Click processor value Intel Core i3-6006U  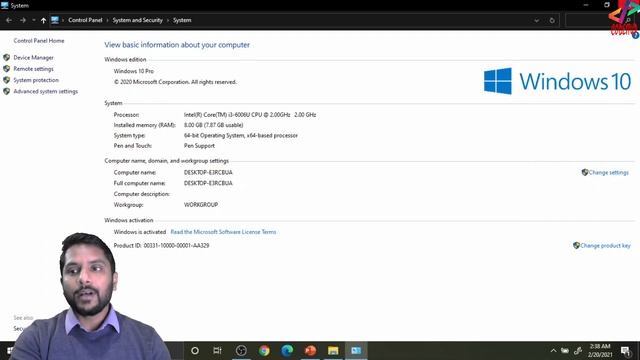250,115
